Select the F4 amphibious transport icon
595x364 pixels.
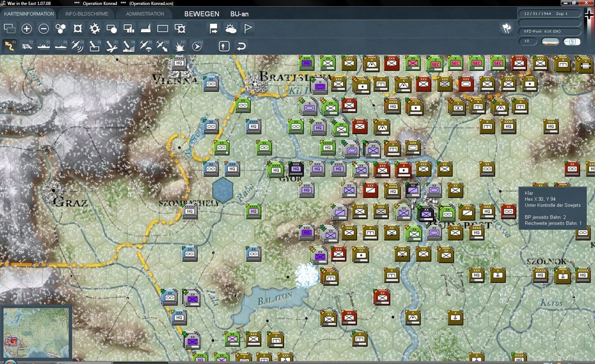(60, 46)
